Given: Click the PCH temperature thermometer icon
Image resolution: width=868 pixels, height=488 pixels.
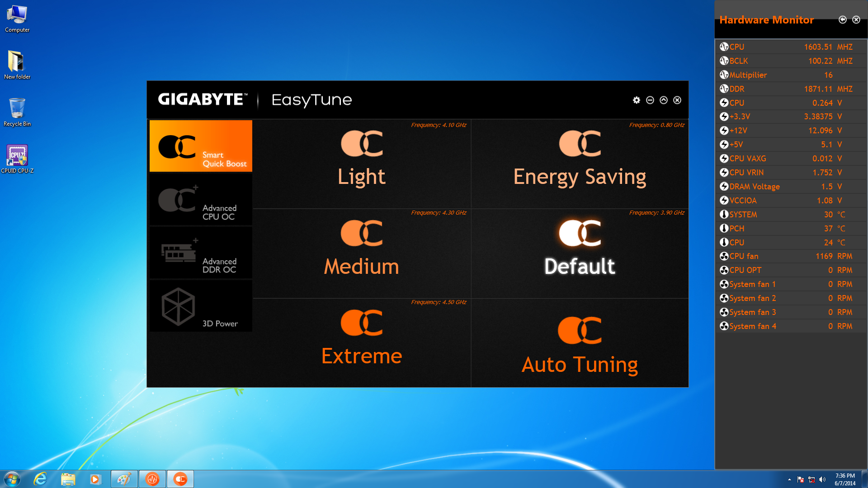Looking at the screenshot, I should 724,228.
